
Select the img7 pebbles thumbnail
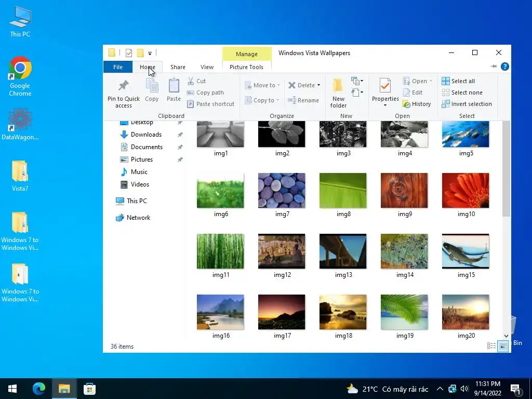282,190
